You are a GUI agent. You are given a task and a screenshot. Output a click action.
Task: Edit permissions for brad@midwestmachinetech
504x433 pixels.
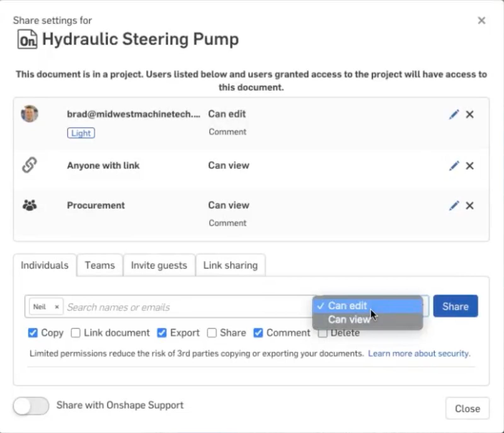[x=454, y=114]
